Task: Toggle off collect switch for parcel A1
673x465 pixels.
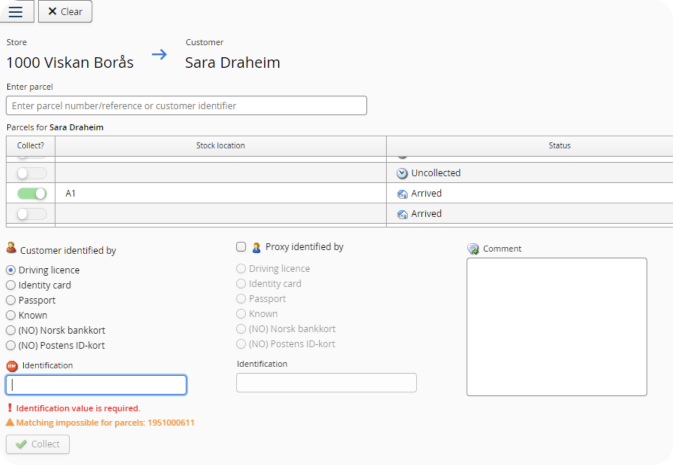Action: [x=32, y=193]
